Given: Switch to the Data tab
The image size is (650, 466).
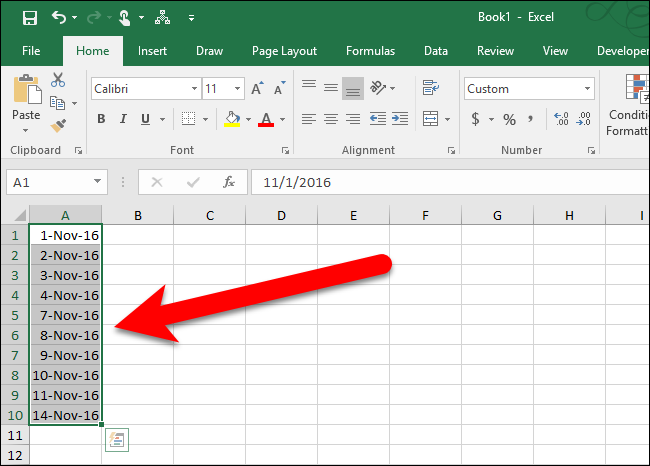Looking at the screenshot, I should pos(436,51).
